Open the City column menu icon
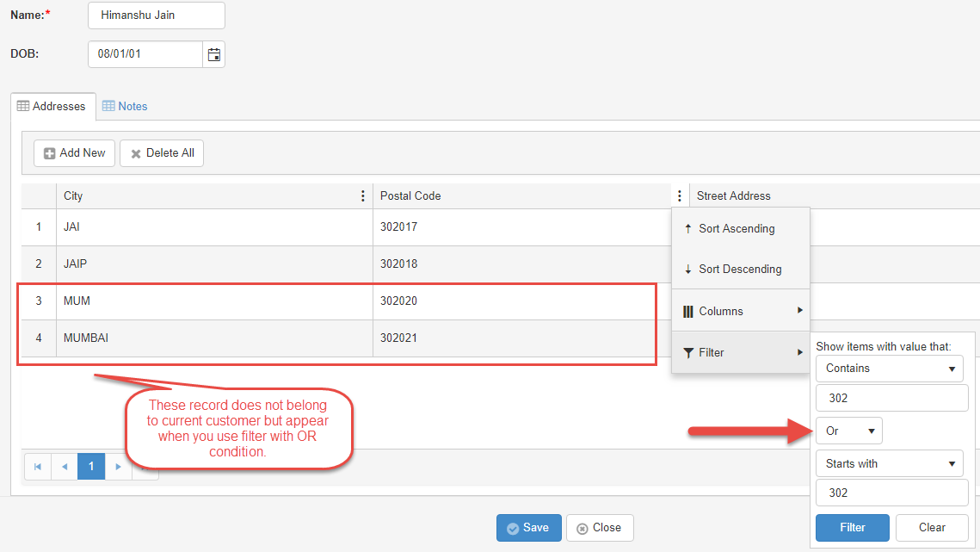Image resolution: width=980 pixels, height=552 pixels. [x=362, y=195]
